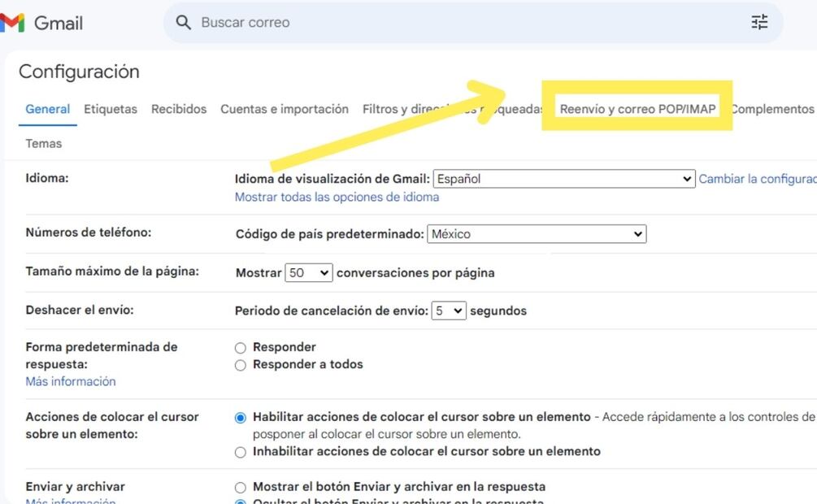
Task: Open the Complementos tab
Action: [772, 109]
